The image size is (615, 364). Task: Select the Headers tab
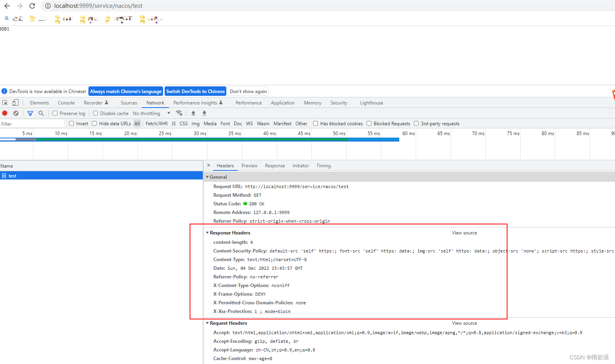click(225, 166)
